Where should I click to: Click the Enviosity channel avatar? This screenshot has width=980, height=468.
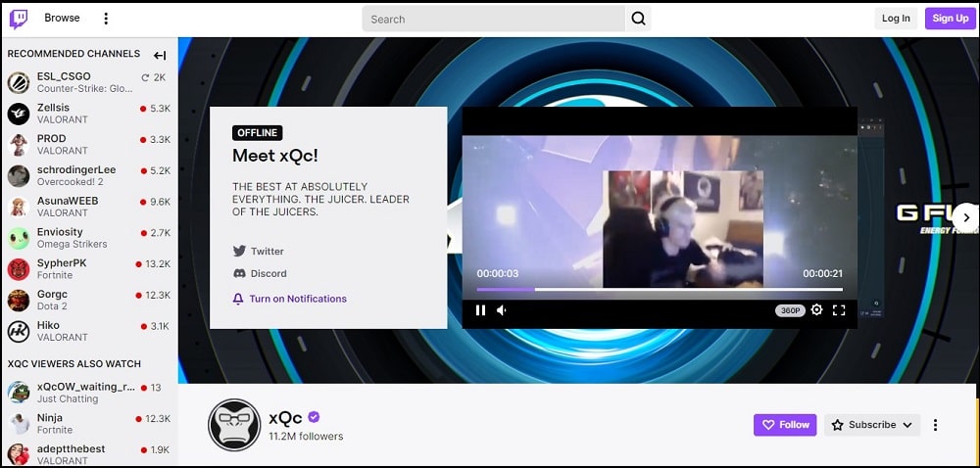coord(19,238)
